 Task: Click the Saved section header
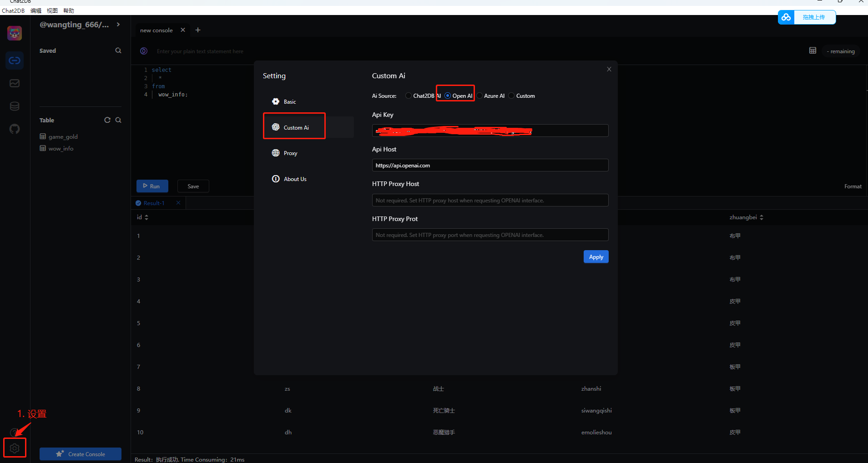48,50
